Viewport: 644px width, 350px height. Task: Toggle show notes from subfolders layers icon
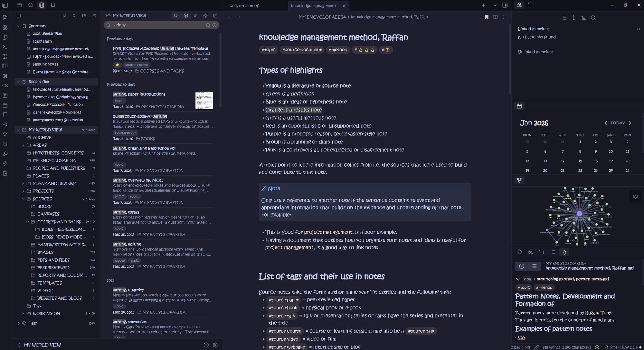coord(186,15)
